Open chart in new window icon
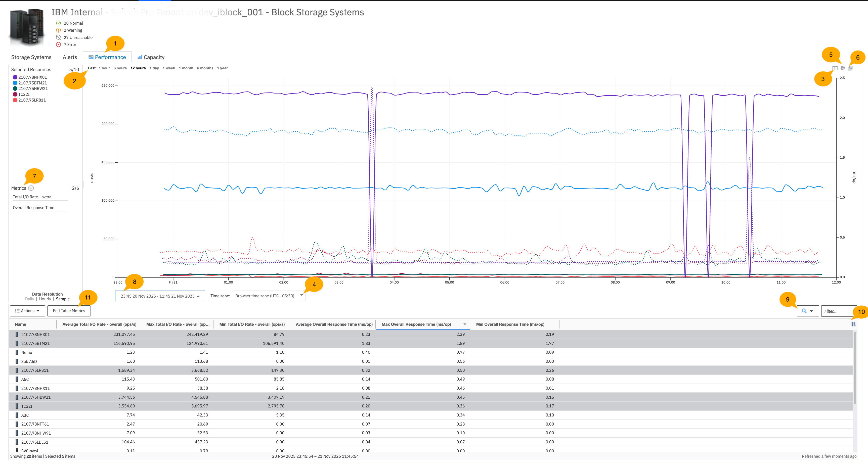Screen dimensions: 868x466 [850, 68]
